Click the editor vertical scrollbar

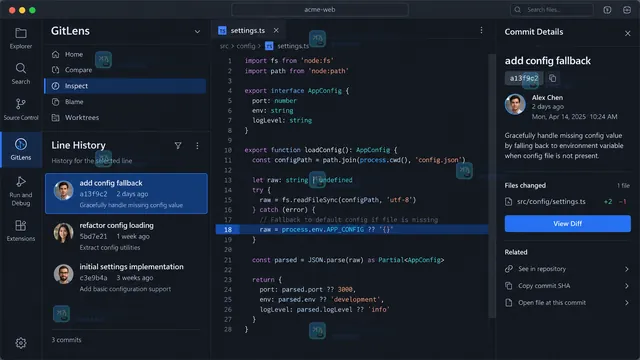click(x=492, y=186)
